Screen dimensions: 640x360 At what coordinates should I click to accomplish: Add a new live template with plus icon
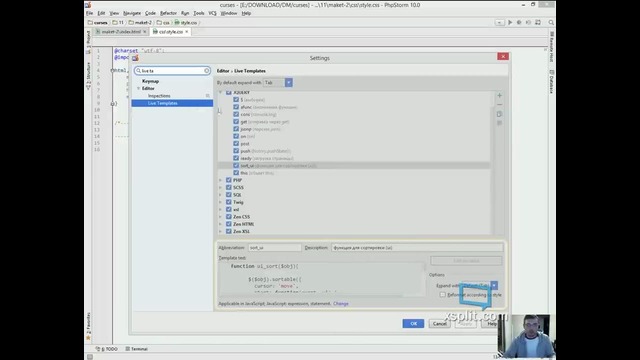(499, 96)
